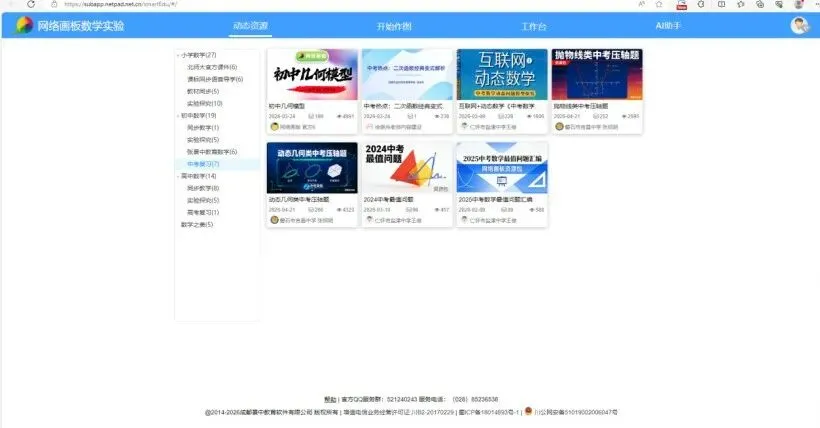The image size is (820, 428).
Task: Collapse the 高中数学(14) tree arrow
Action: click(178, 176)
